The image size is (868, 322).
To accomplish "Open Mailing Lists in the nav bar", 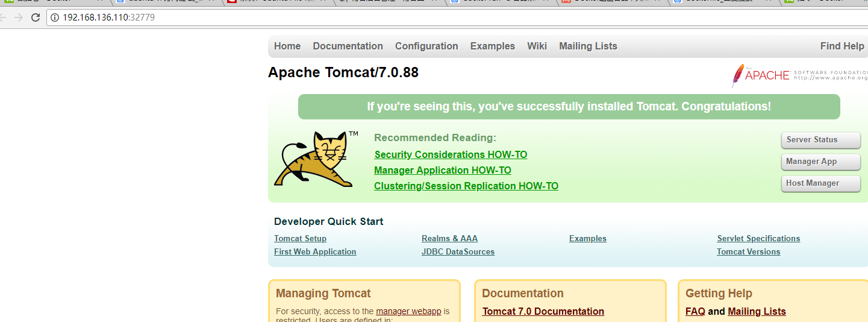I will (588, 46).
